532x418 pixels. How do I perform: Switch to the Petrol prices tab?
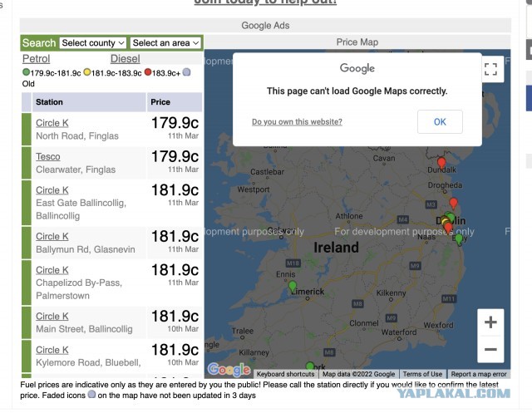tap(37, 59)
